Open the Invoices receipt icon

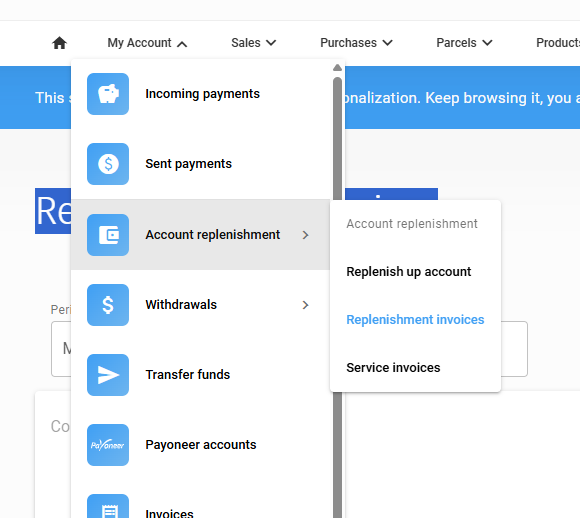(x=108, y=508)
